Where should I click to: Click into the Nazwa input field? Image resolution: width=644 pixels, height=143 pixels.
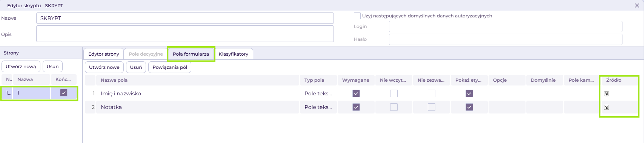[185, 18]
